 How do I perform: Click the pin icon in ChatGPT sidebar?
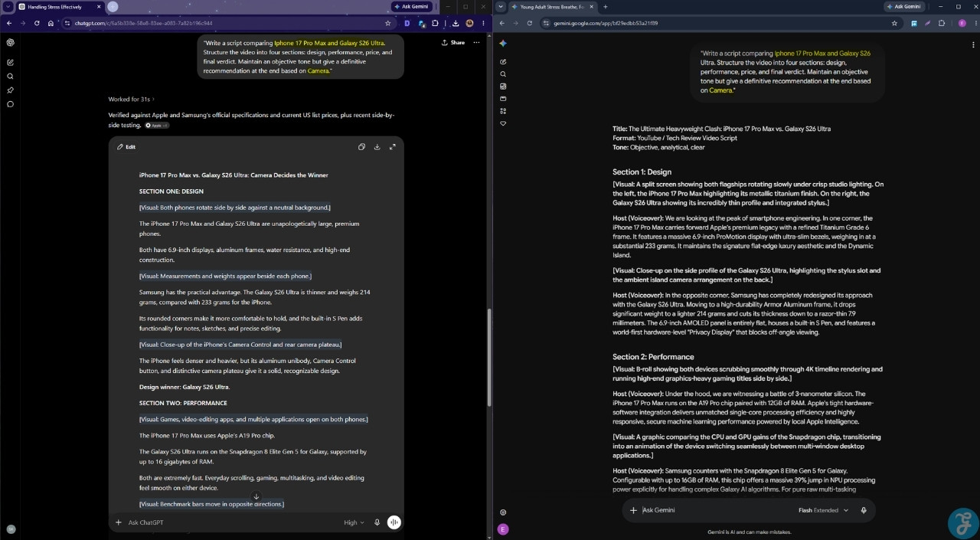click(11, 90)
